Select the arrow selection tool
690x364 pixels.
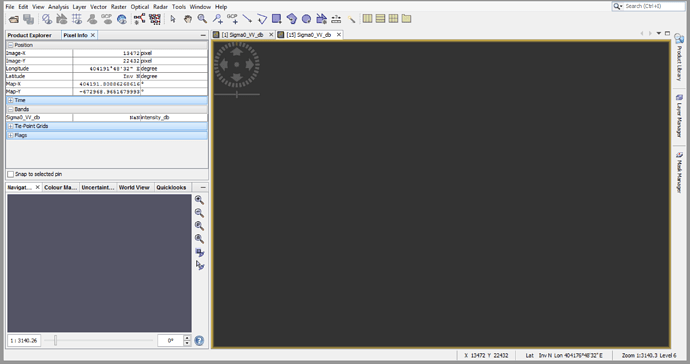(x=173, y=19)
